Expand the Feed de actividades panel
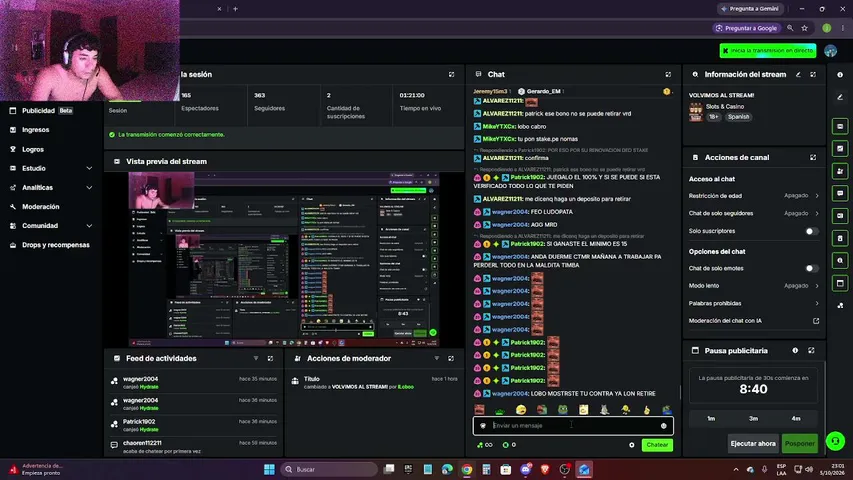This screenshot has height=480, width=853. [x=270, y=358]
